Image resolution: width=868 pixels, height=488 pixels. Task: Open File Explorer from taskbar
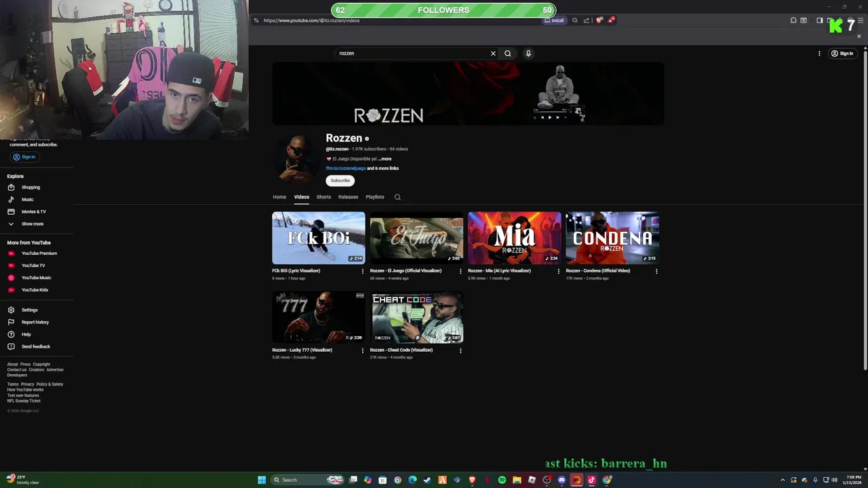coord(517,480)
